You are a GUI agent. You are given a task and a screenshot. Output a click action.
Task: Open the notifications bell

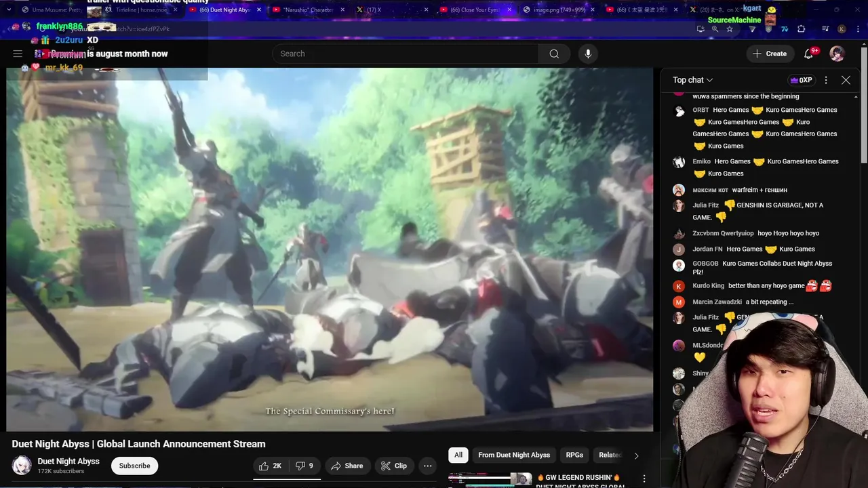click(x=808, y=54)
